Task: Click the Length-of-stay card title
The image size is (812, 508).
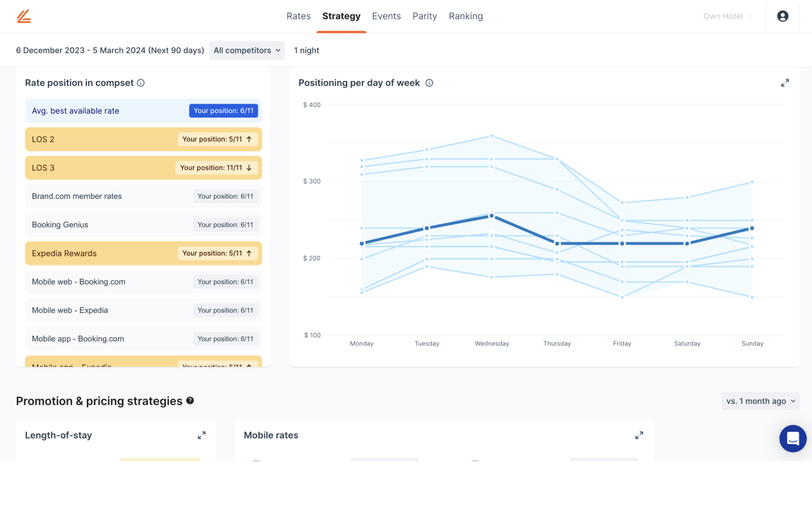Action: 58,436
